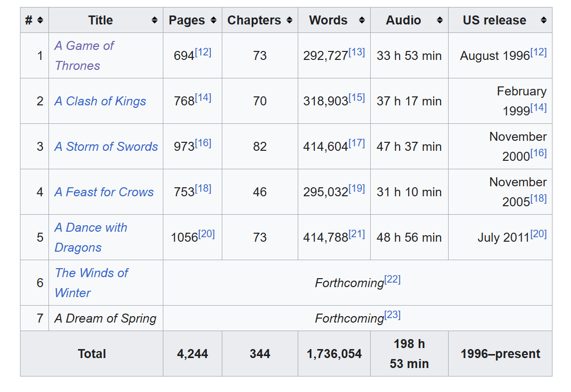Follow citation [12] after August 1996

pyautogui.click(x=539, y=52)
